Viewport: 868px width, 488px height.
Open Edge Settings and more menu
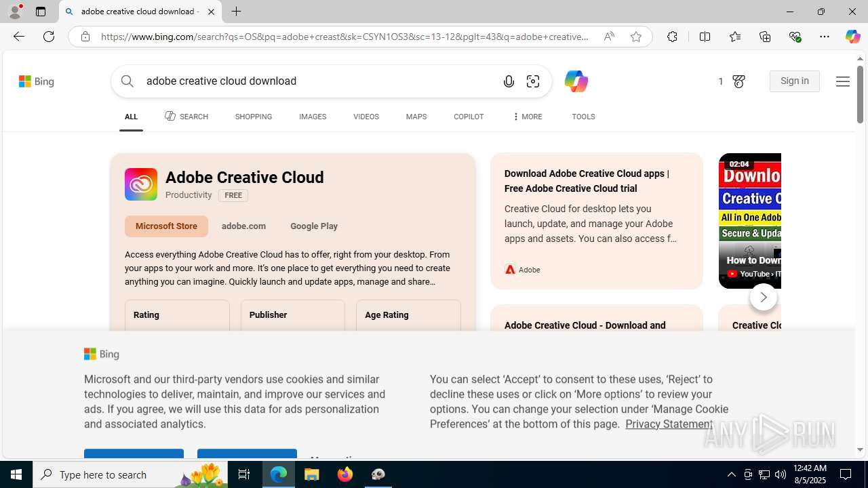pos(825,37)
